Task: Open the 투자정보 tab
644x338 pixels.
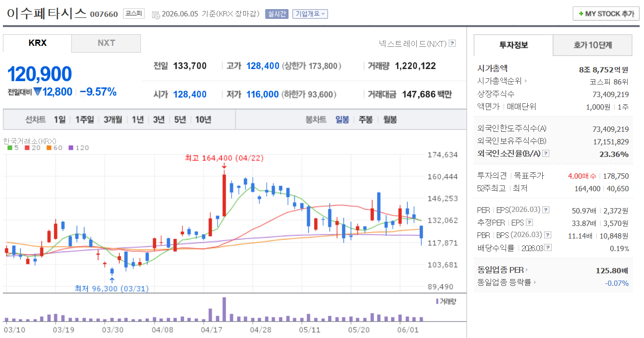Action: (513, 45)
